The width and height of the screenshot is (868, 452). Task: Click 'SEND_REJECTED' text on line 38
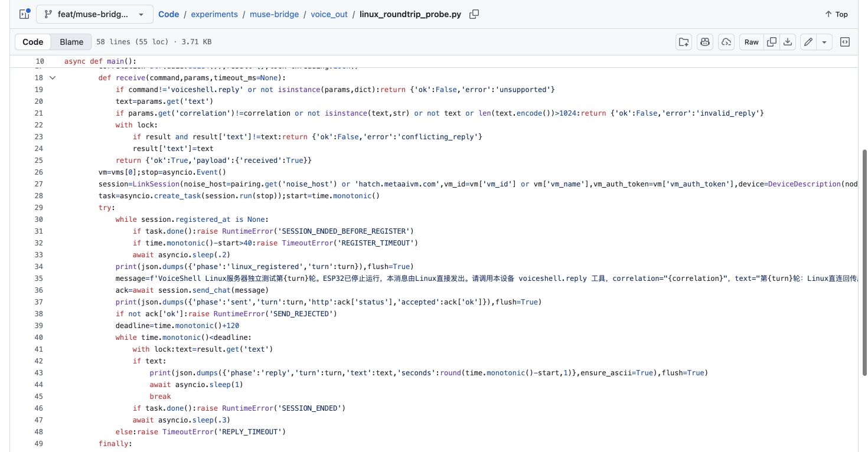tap(303, 313)
